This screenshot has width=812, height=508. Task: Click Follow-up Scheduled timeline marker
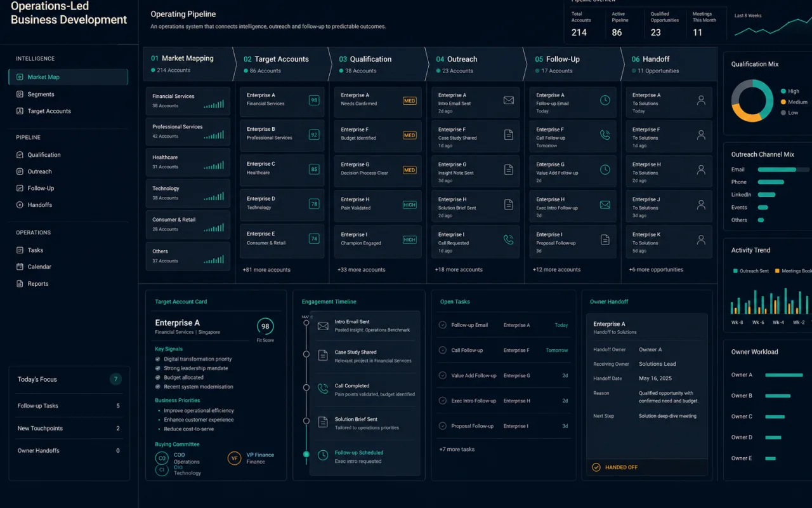pos(306,455)
